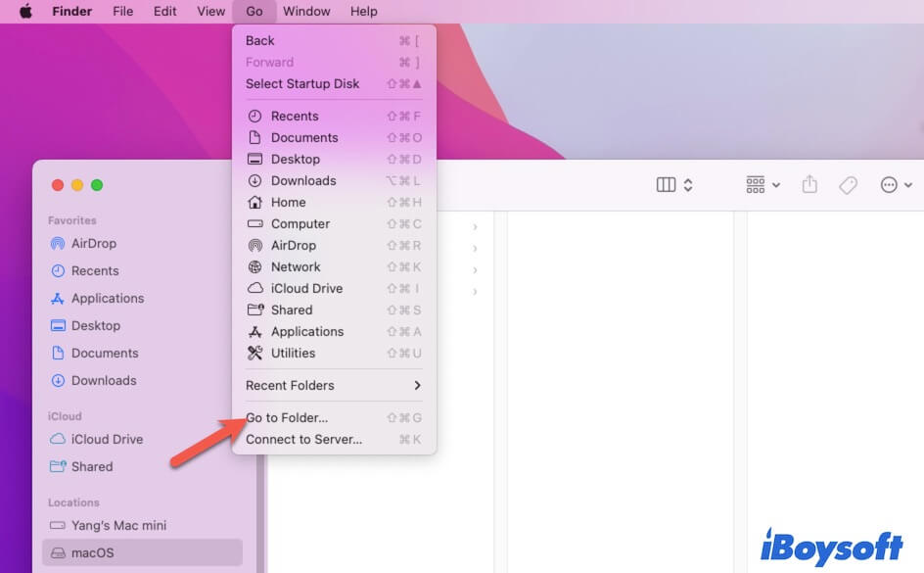The width and height of the screenshot is (924, 573).
Task: Select Documents icon in Finder sidebar
Action: coord(58,353)
